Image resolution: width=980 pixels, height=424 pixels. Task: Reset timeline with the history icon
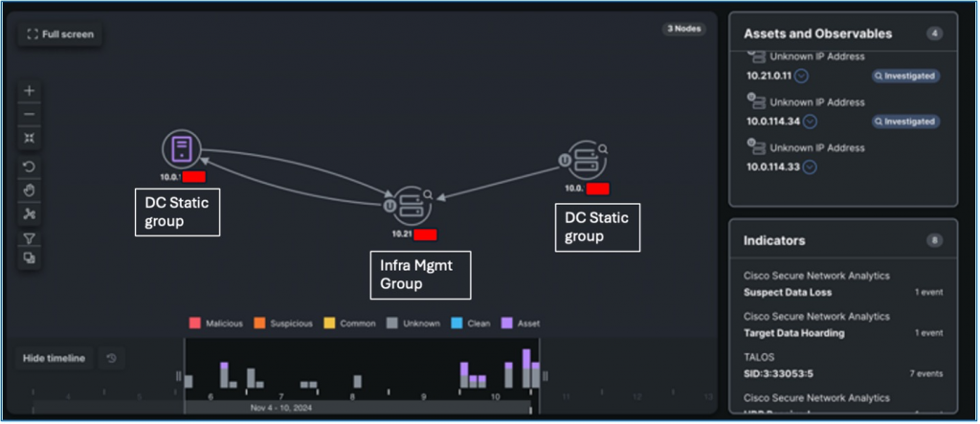(x=112, y=358)
